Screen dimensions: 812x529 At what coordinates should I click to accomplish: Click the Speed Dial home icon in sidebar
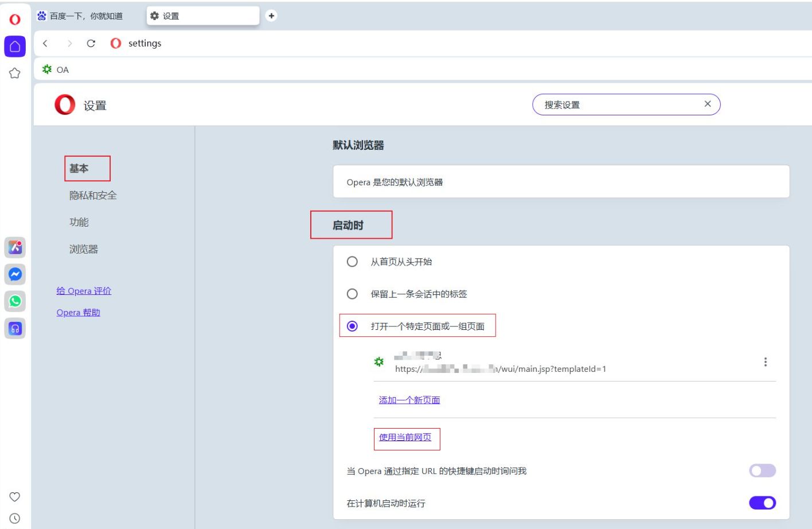click(x=15, y=46)
